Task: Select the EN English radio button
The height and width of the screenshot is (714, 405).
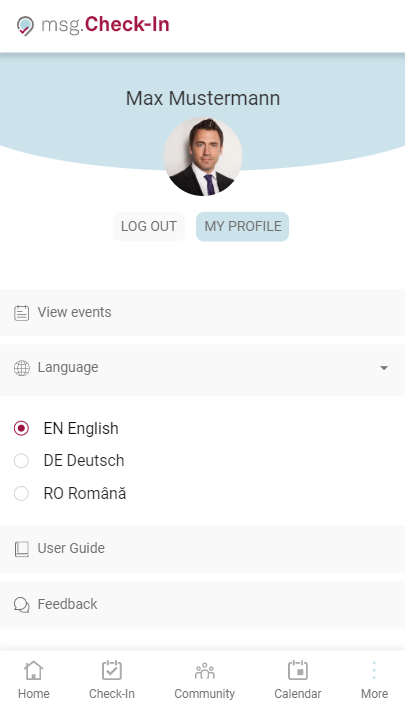Action: 21,428
